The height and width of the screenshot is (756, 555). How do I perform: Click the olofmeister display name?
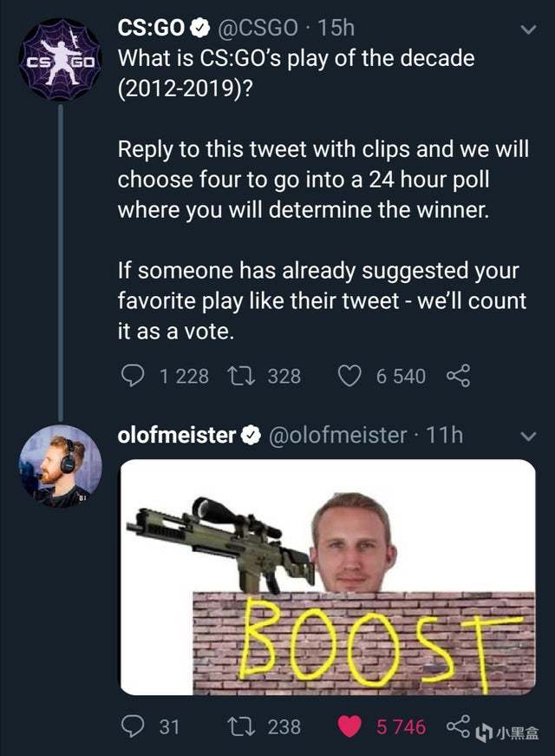click(177, 435)
